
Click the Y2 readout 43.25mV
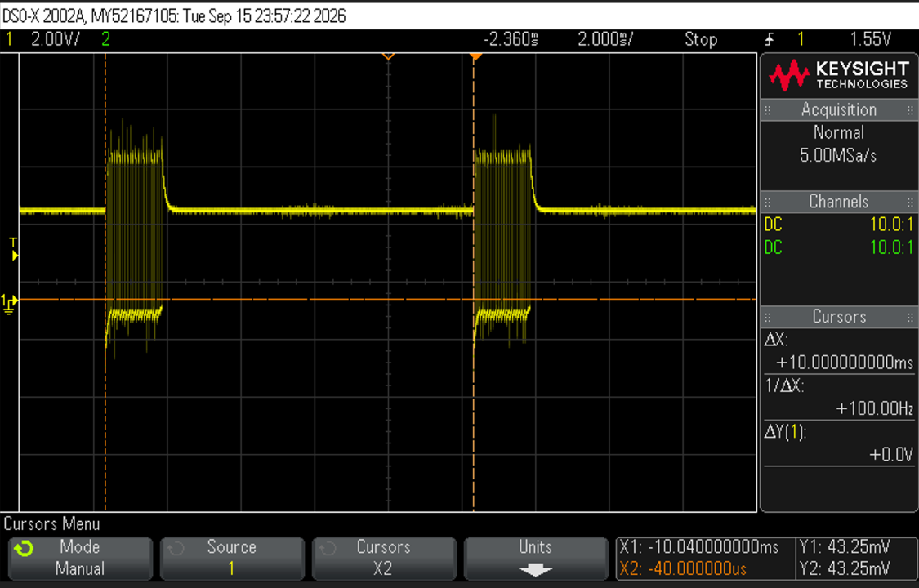[x=844, y=568]
